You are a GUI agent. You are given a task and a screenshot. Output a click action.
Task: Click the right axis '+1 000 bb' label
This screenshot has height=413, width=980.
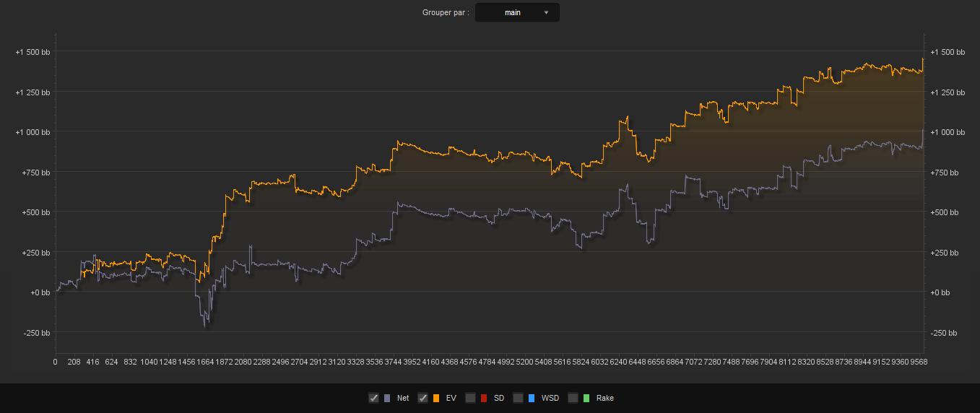948,132
